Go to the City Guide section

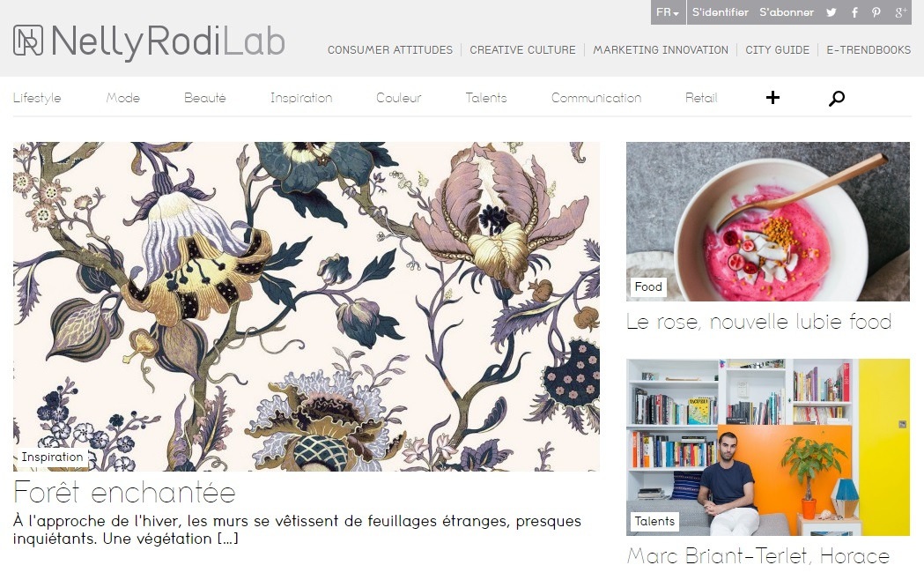[777, 50]
